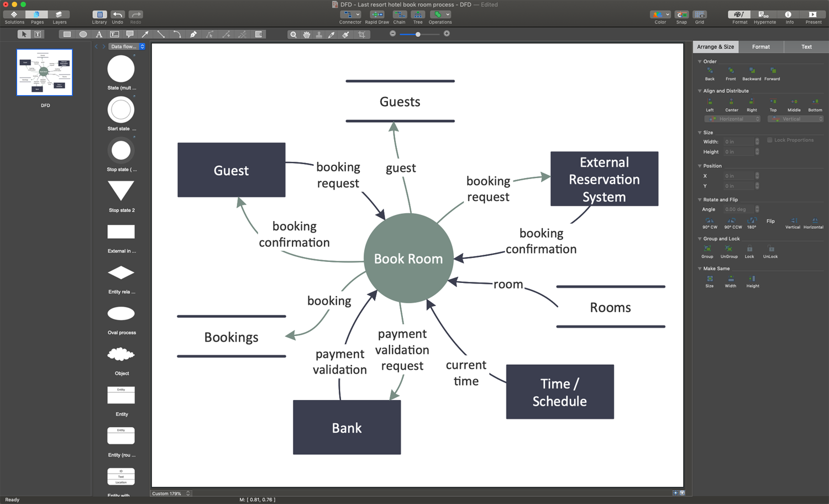The height and width of the screenshot is (504, 829).
Task: Select the DFD page thumbnail
Action: (45, 72)
